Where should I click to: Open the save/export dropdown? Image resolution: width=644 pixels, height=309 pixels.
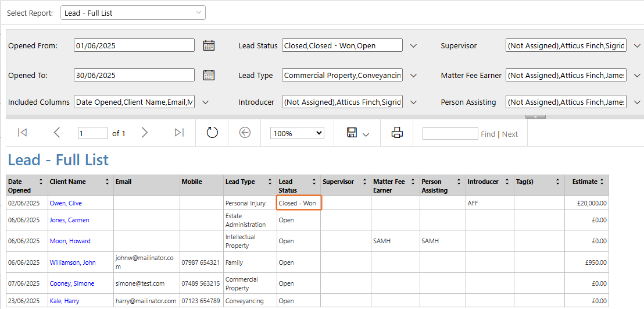pyautogui.click(x=357, y=133)
